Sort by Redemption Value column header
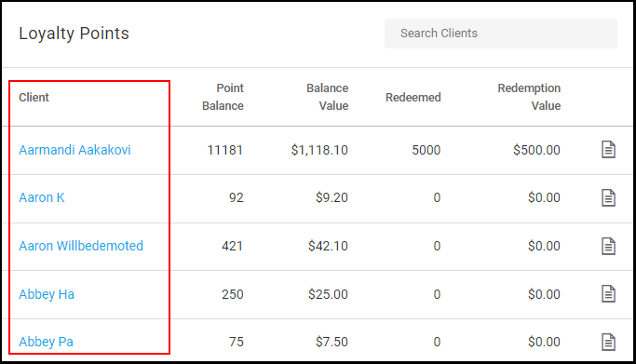 tap(529, 97)
